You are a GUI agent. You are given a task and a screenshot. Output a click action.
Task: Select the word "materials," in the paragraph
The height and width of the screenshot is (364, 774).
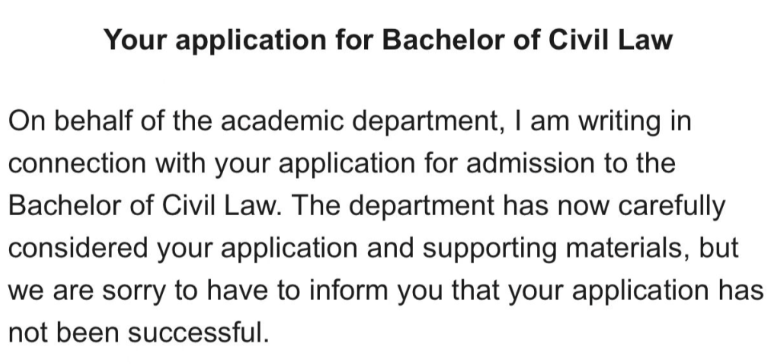coord(628,248)
